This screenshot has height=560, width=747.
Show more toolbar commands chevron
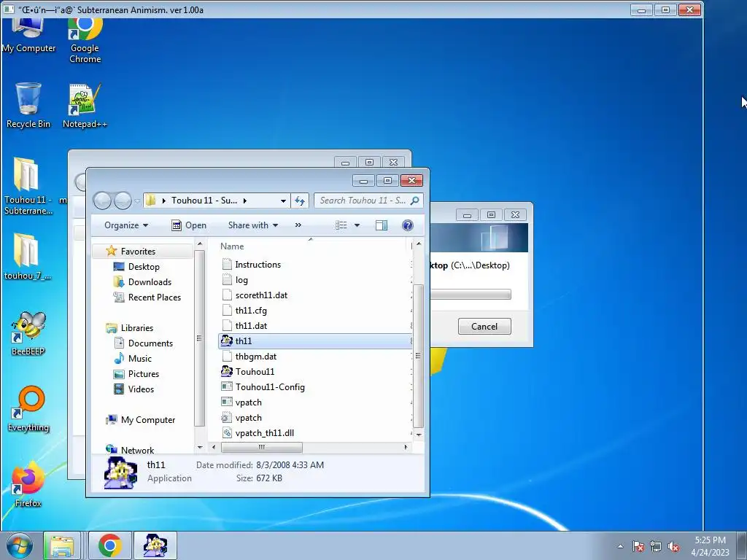click(x=298, y=225)
